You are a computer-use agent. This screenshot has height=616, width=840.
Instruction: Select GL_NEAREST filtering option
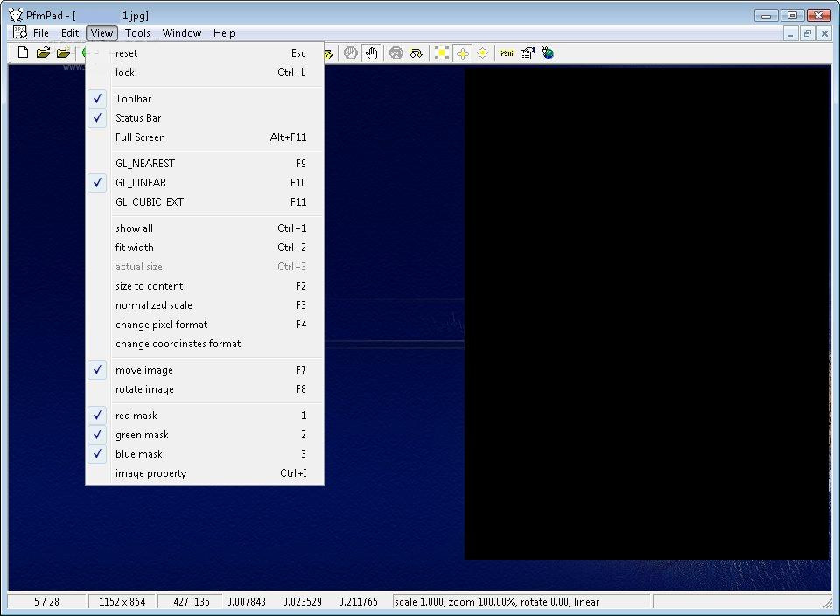click(x=205, y=164)
